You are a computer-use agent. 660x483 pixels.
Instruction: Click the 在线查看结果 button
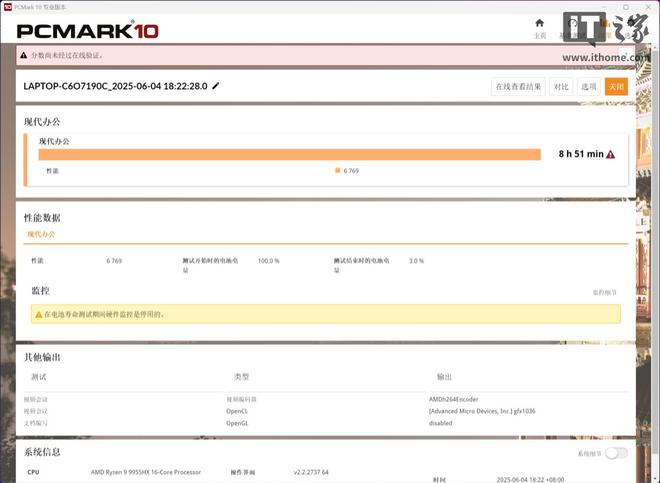pyautogui.click(x=518, y=87)
